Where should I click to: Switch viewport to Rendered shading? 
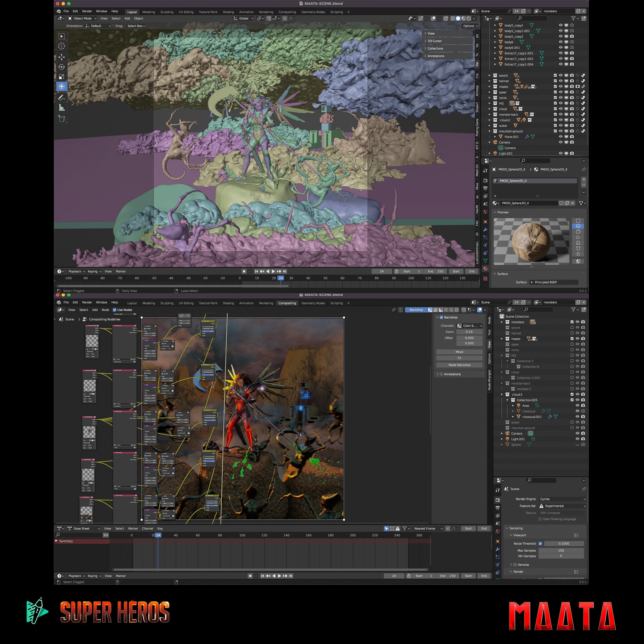click(x=469, y=19)
